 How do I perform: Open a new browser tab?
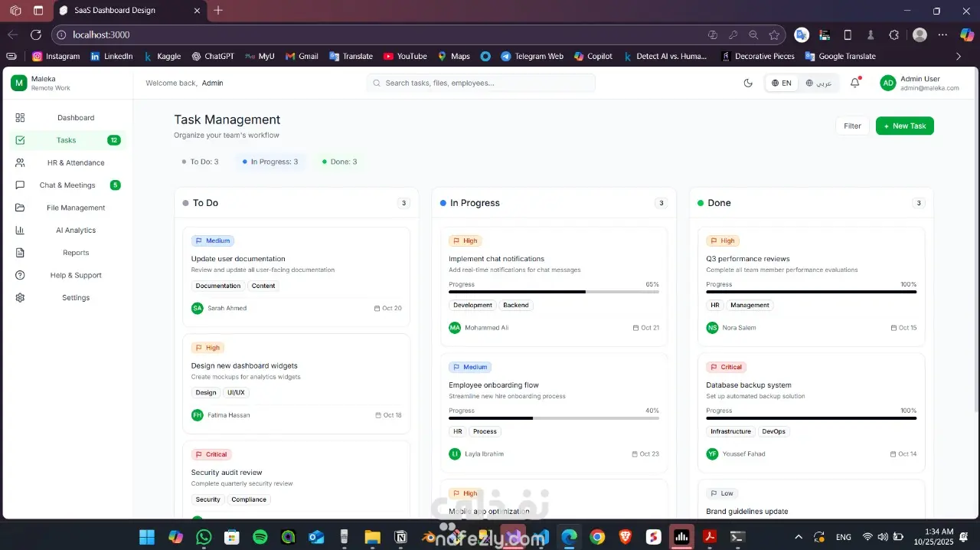(218, 11)
